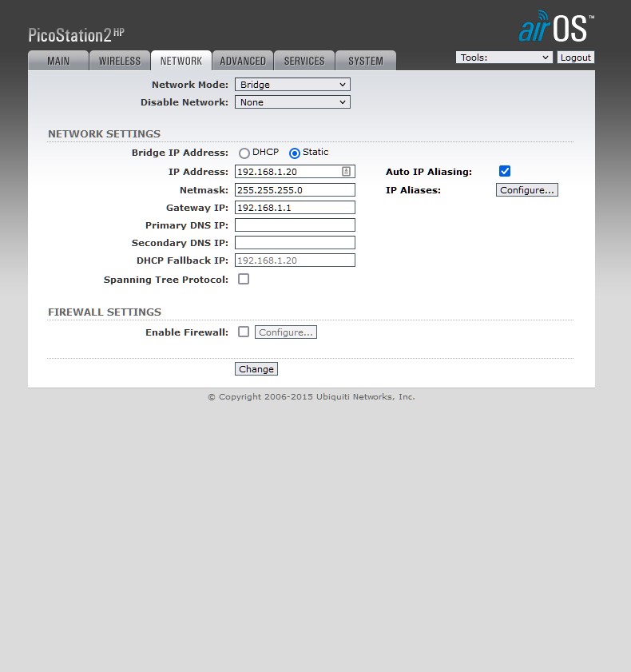Select Static Bridge IP Address option

tap(295, 153)
